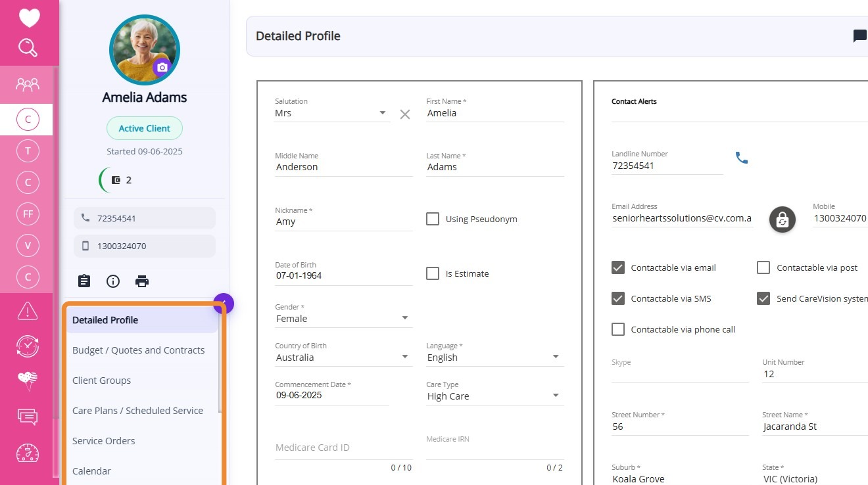This screenshot has width=868, height=485.
Task: Click the Medicare Card ID input field
Action: [x=343, y=448]
